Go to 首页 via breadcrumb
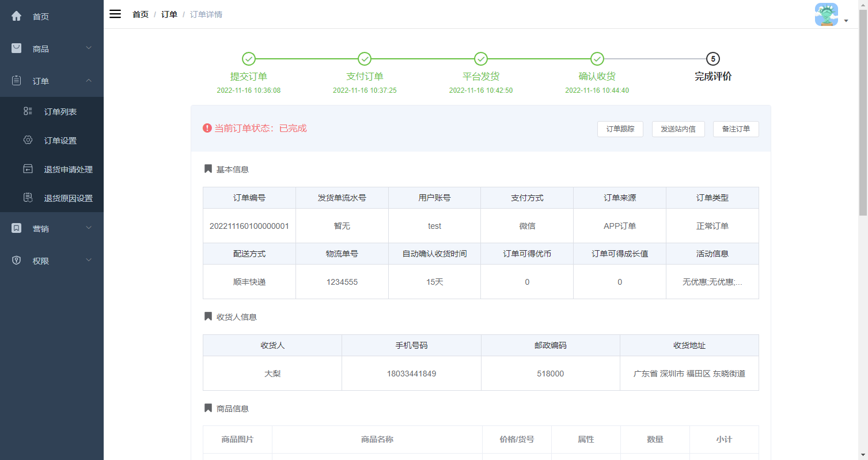 (x=141, y=14)
